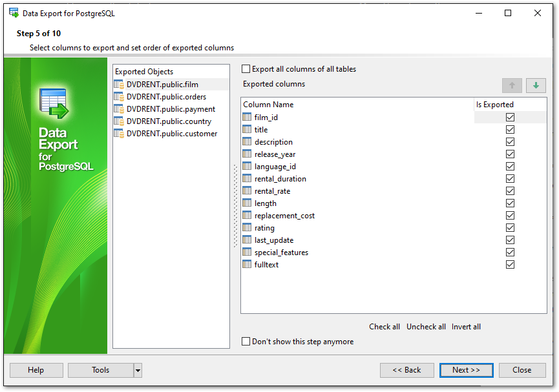559x392 pixels.
Task: Click the Is Exported column header
Action: tap(510, 105)
